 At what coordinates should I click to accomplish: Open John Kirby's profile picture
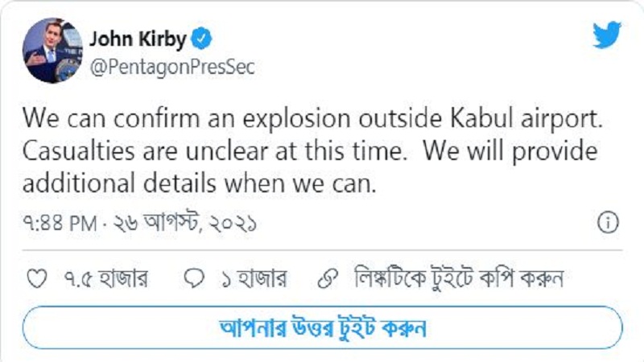(52, 51)
